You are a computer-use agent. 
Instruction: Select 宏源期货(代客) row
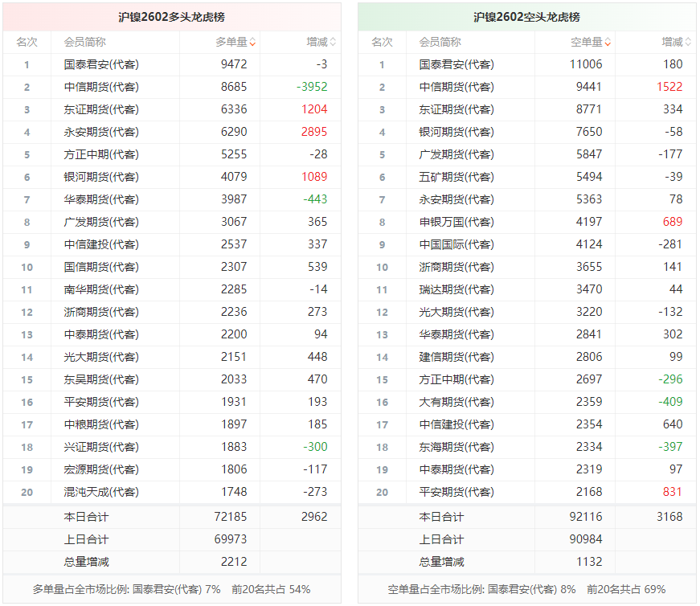(172, 469)
